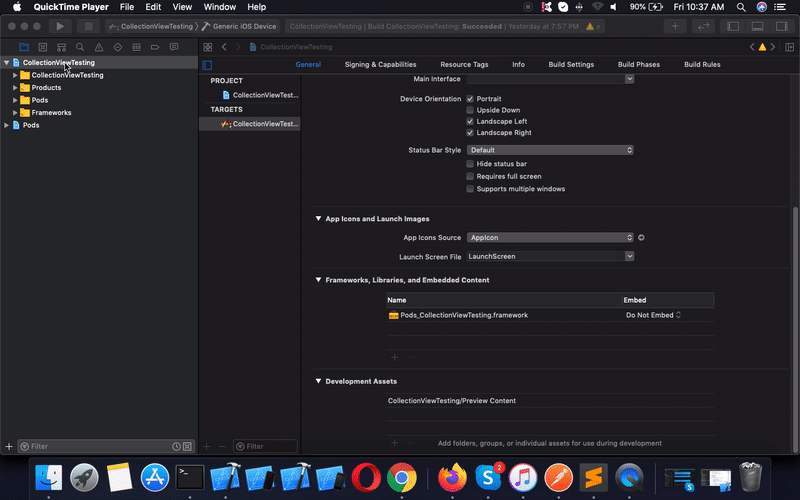Collapse App Icons and Launch Images section
The height and width of the screenshot is (500, 800).
point(318,219)
